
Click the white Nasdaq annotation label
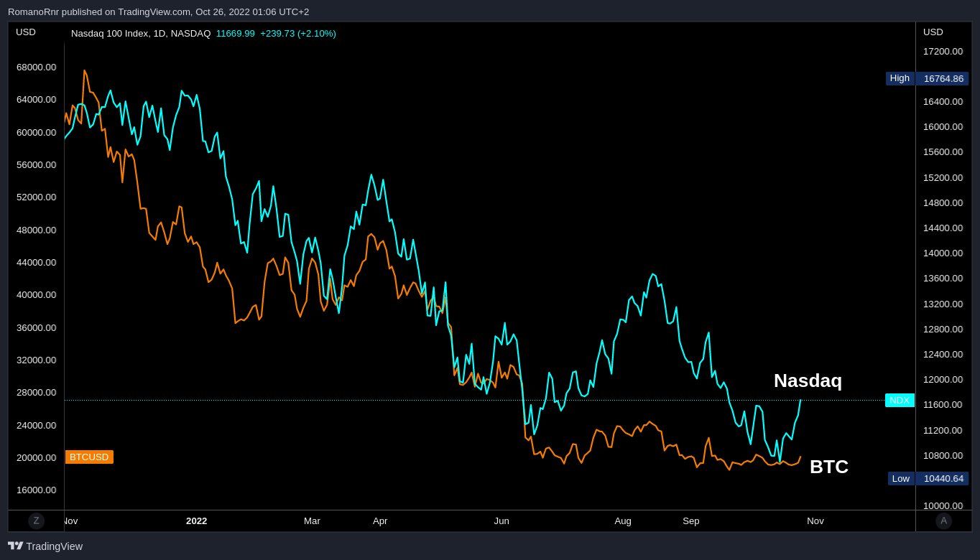pos(808,381)
